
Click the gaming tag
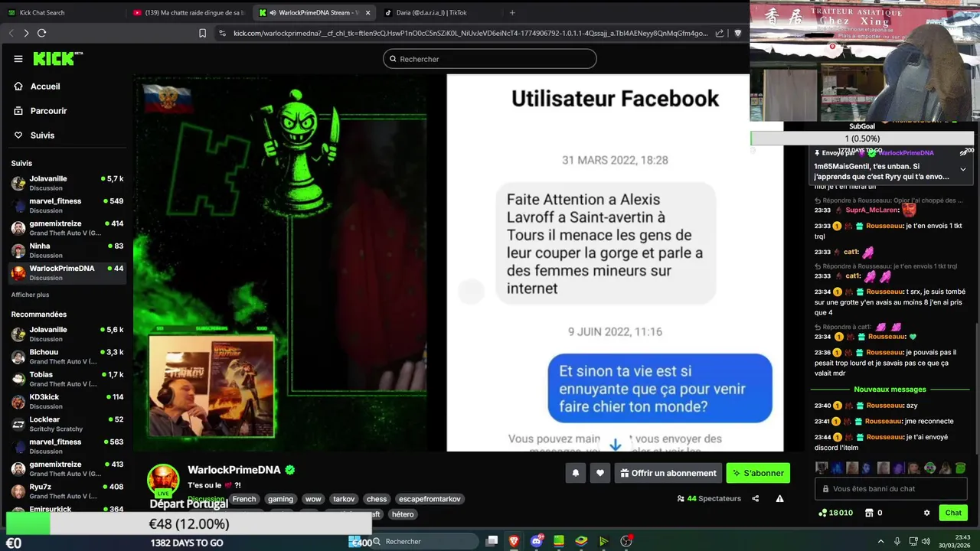tap(280, 499)
